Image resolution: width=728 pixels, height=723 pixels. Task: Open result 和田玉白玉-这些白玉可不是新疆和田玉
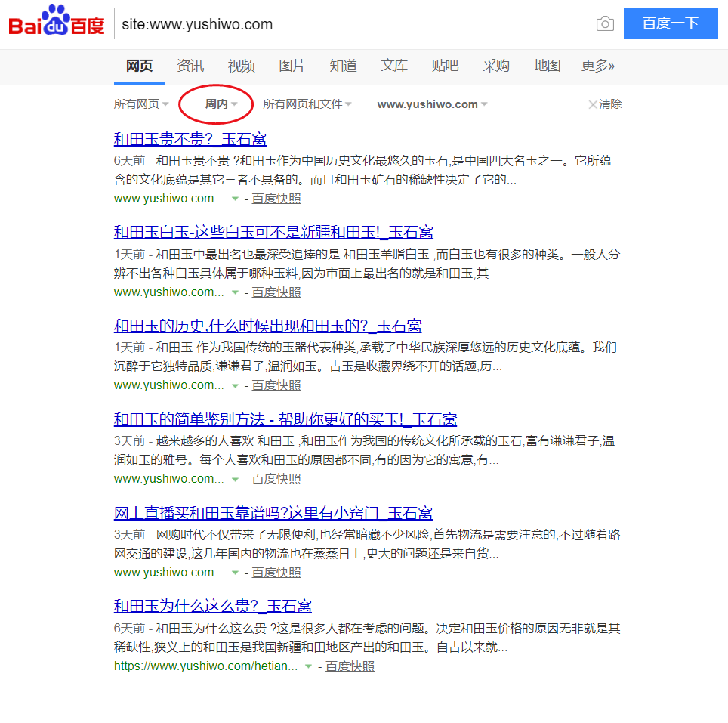pyautogui.click(x=273, y=232)
